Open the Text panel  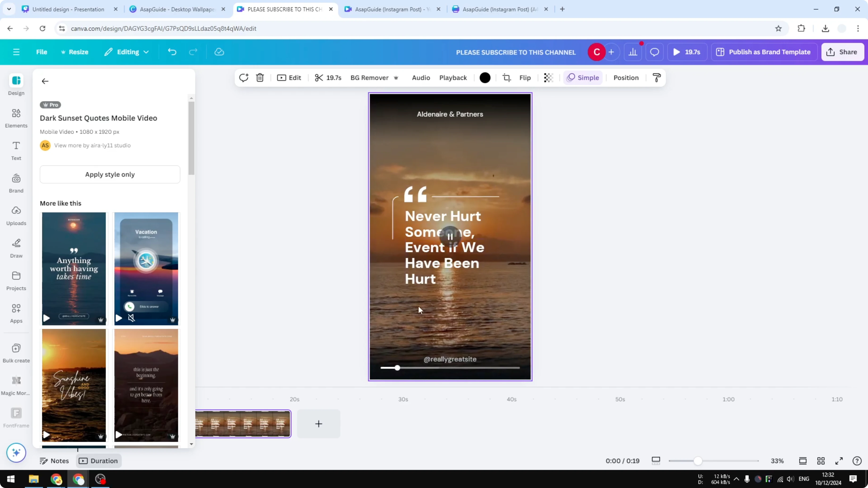pos(16,150)
